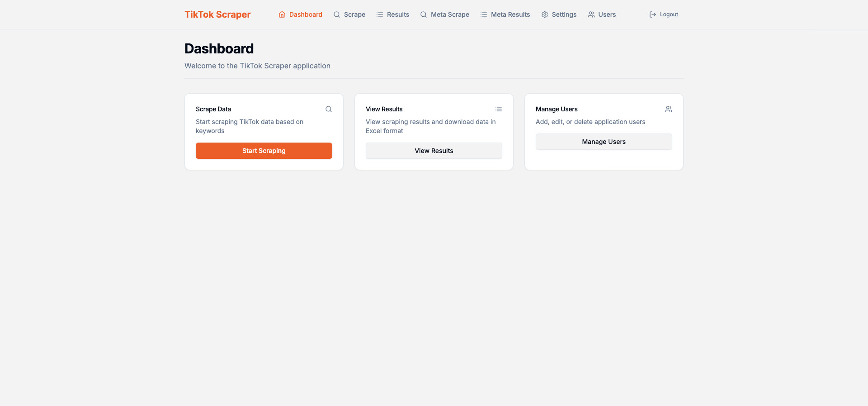
Task: Click the logout arrow icon
Action: coord(653,14)
